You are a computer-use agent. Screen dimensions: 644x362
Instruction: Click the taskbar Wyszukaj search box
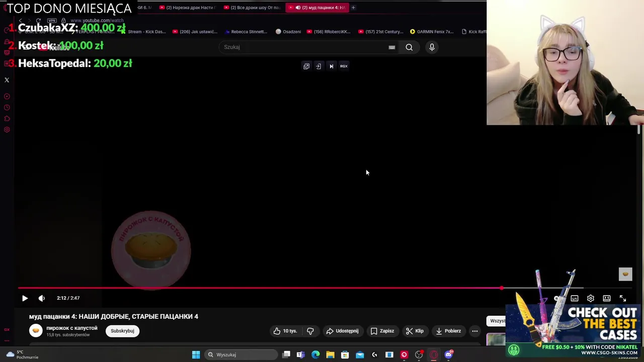pos(241,354)
